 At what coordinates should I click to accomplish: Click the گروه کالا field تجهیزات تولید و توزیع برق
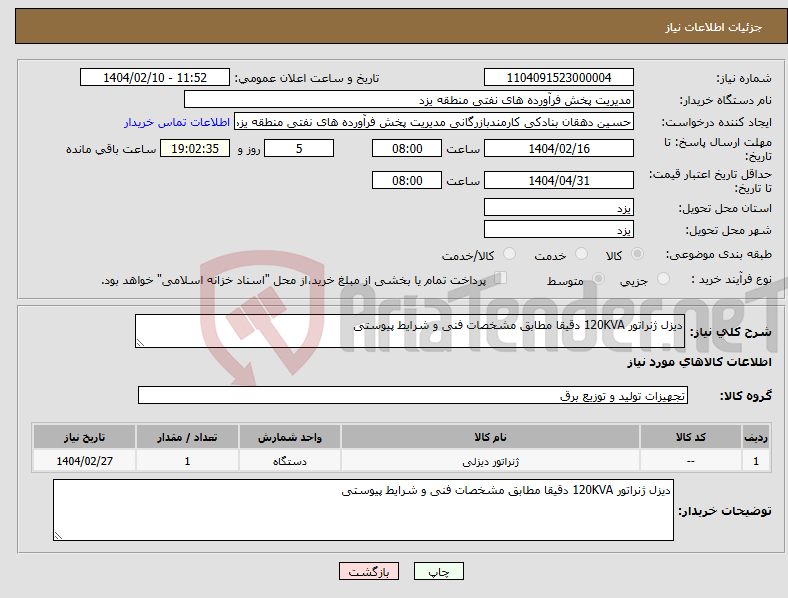[x=413, y=395]
